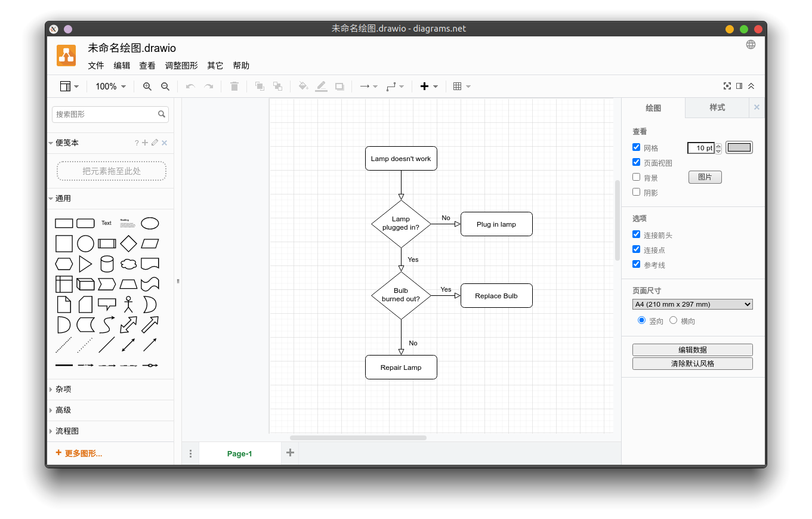
Task: Open the 查看 menu
Action: tap(147, 66)
